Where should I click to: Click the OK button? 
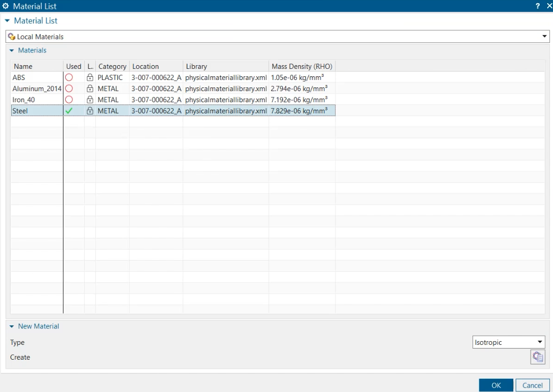click(x=496, y=385)
